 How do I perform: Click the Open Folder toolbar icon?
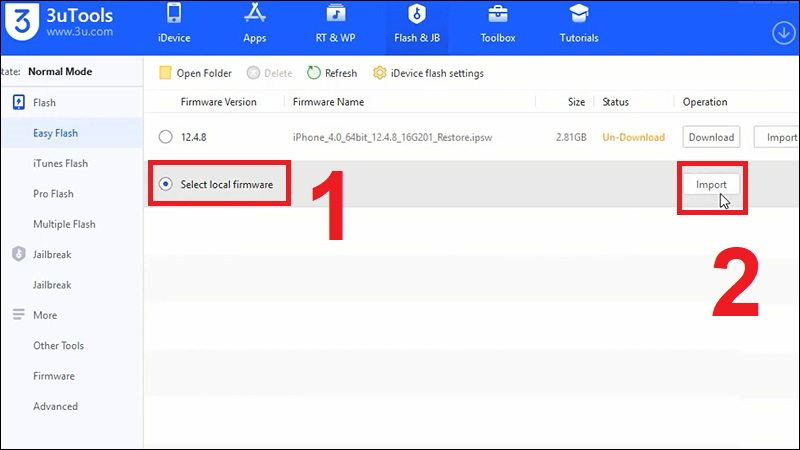coord(166,73)
